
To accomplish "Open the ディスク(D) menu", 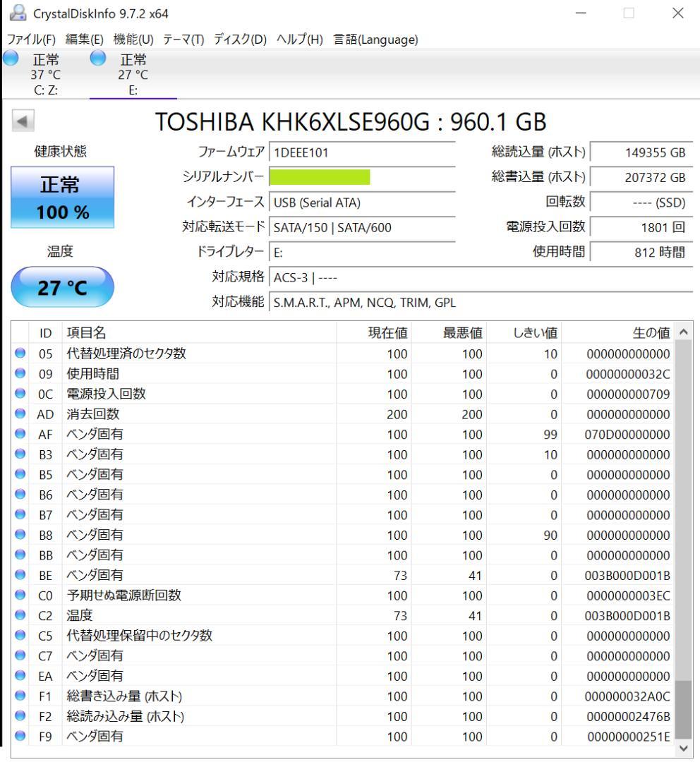I will point(240,40).
